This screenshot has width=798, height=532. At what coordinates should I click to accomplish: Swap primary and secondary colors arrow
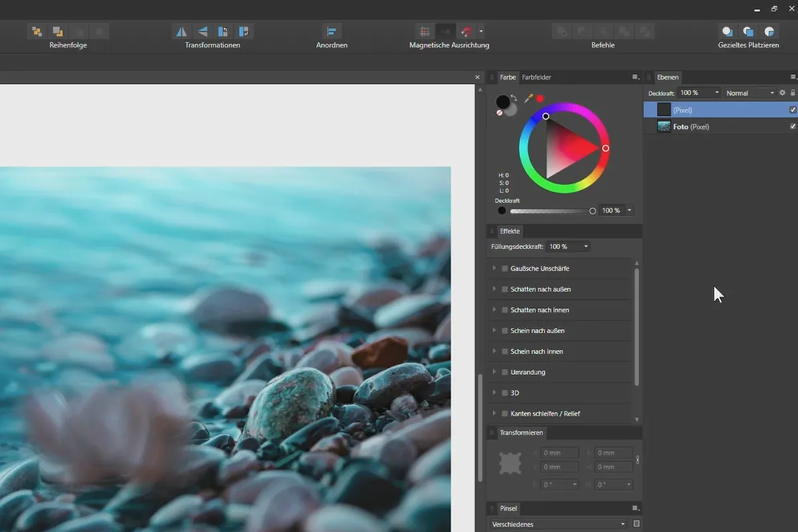[514, 98]
